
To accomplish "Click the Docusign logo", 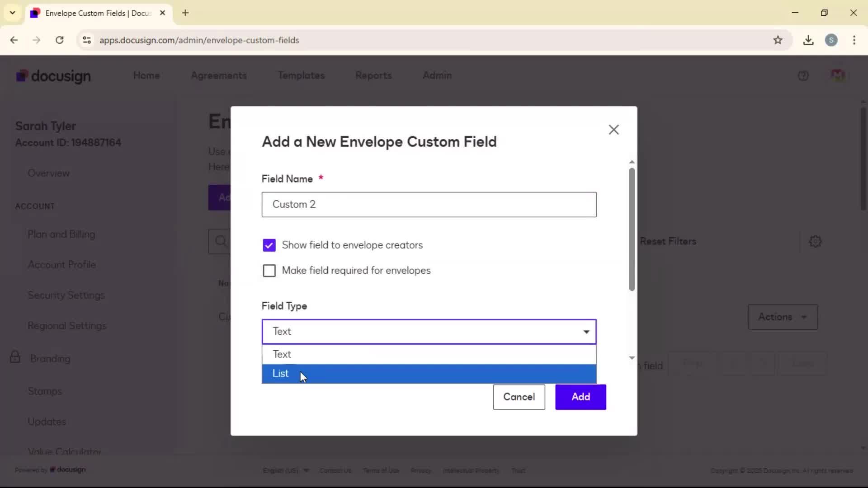I will coord(53,76).
